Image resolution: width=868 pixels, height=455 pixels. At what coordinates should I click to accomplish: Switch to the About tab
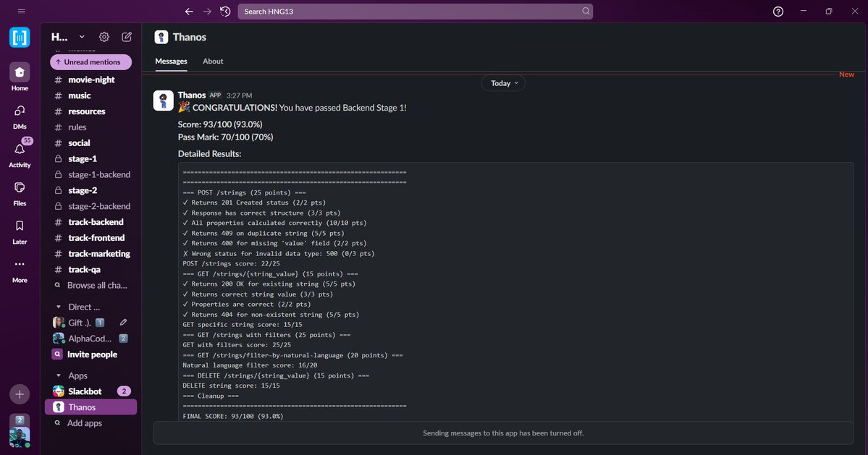[x=213, y=61]
